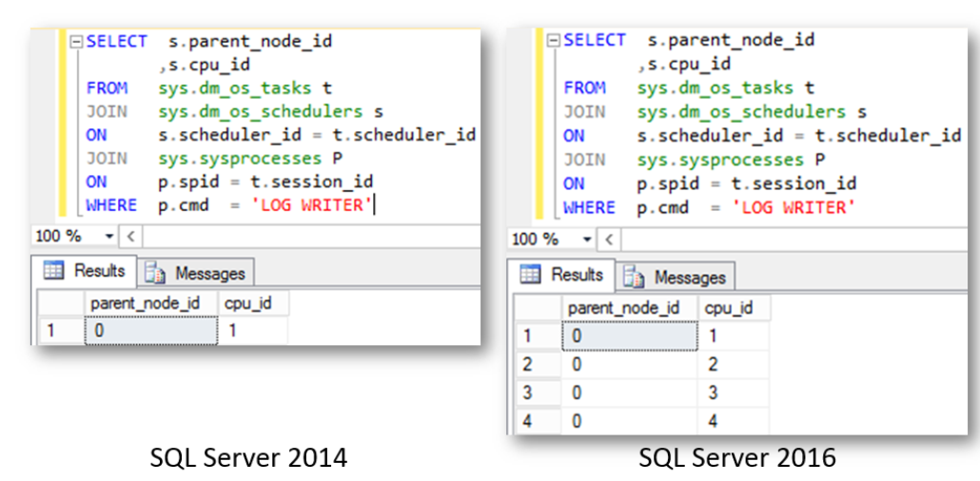Viewport: 980px width, 481px height.
Task: Select the top-left corner cell of 2014 results grid
Action: click(x=60, y=303)
